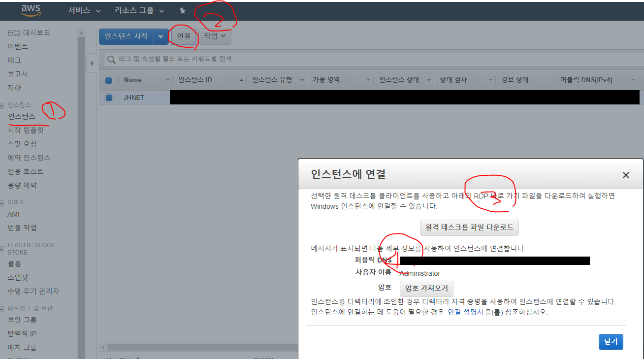This screenshot has height=359, width=644.
Task: Sort by the 경보 상태 column
Action: coord(515,80)
